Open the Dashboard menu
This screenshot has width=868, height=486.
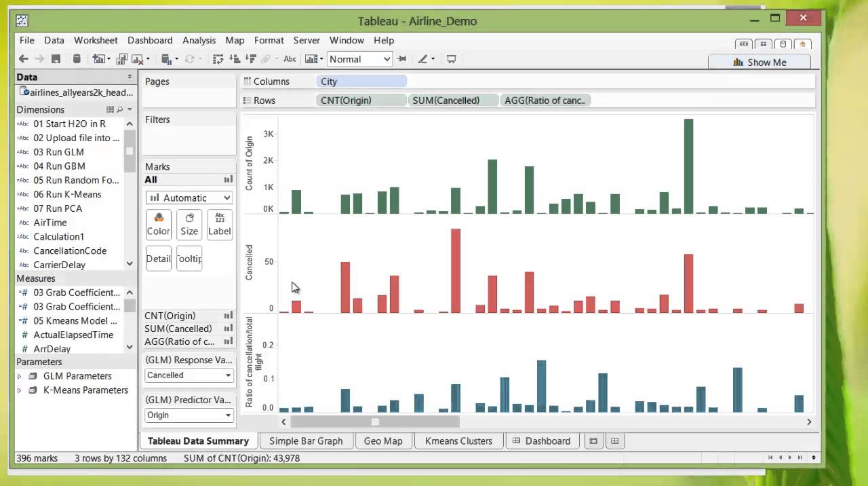click(x=150, y=40)
